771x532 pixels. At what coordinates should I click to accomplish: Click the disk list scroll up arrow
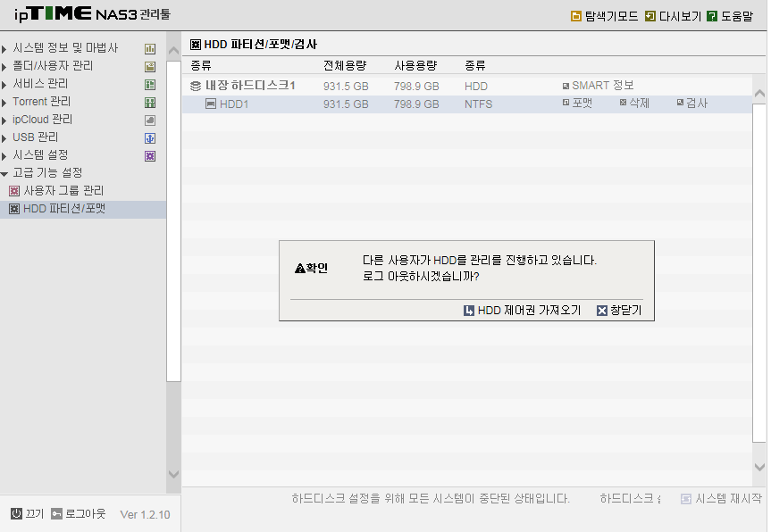759,94
